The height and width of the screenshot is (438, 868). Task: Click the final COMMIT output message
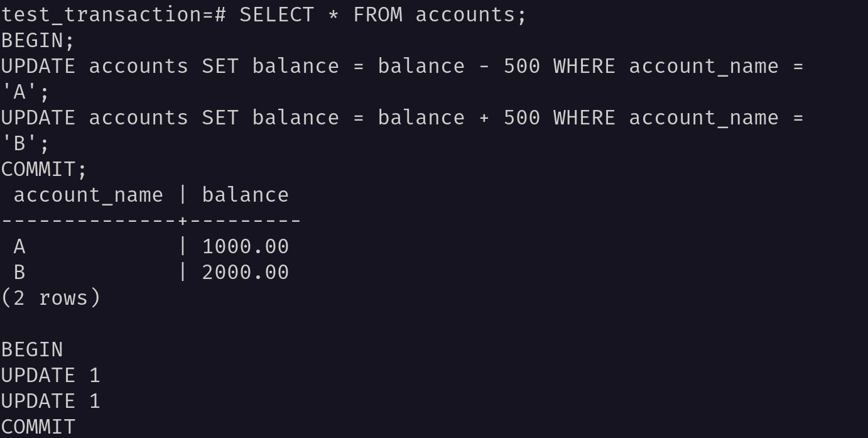38,427
